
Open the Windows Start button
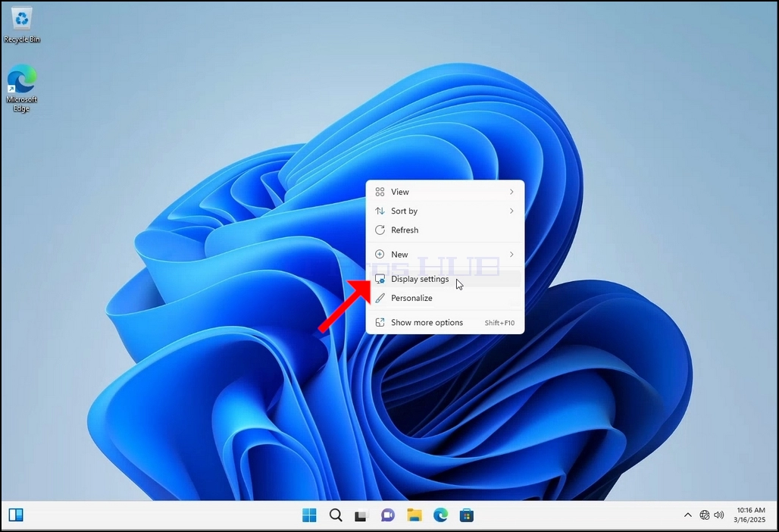point(309,515)
